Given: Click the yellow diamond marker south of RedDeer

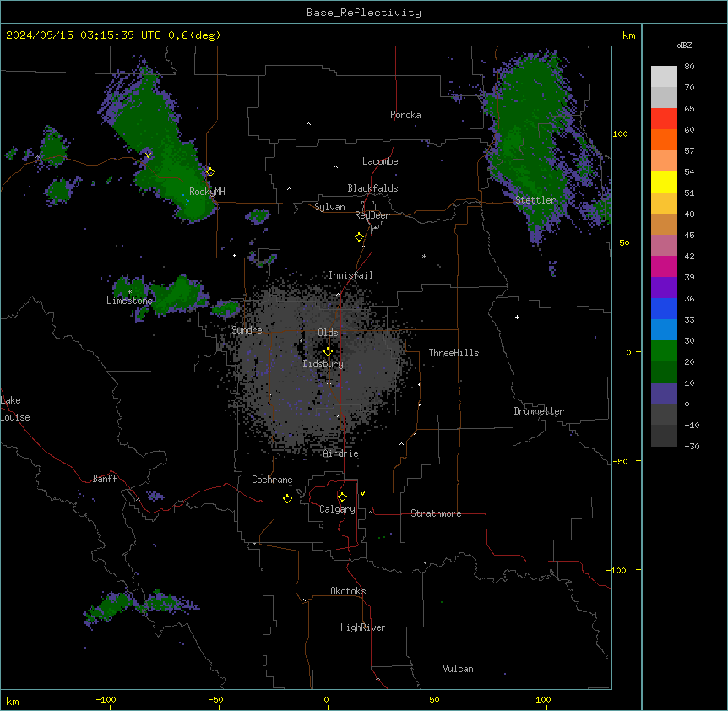Looking at the screenshot, I should [360, 237].
